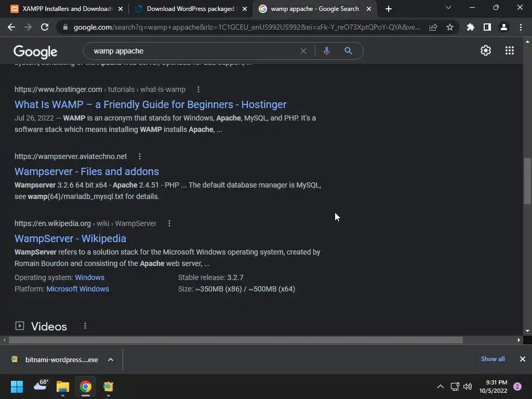Click the horizontal scrollbar thumb

236,340
